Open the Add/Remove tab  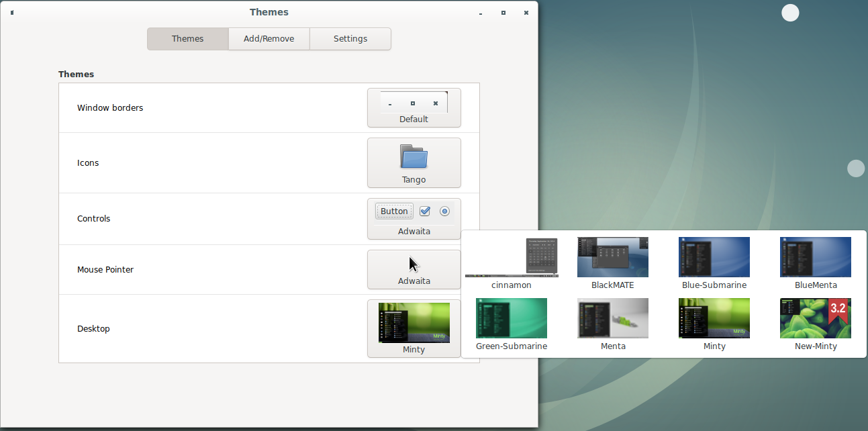[269, 39]
